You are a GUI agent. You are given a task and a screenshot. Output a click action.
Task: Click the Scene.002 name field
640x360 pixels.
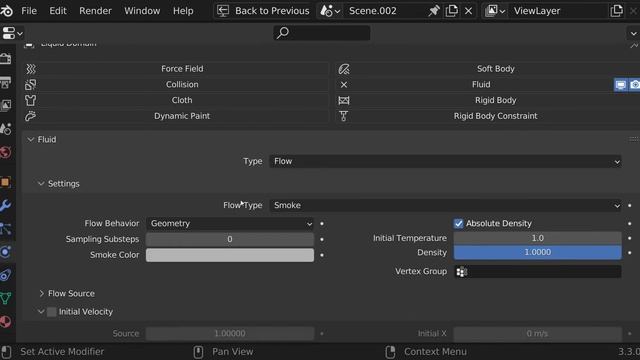(x=384, y=11)
